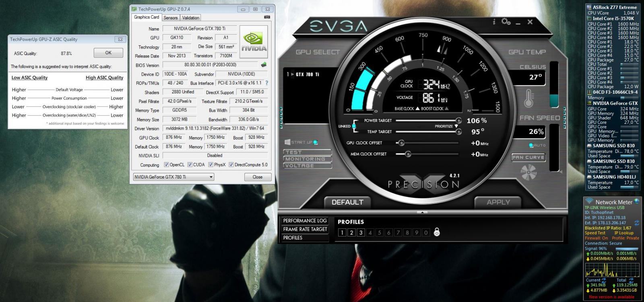Viewport: 644px width, 302px height.
Task: Toggle the PhysX checkbox
Action: point(211,165)
